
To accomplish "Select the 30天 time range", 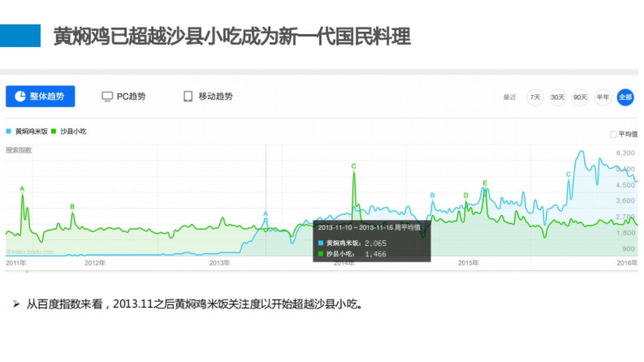I will click(x=557, y=98).
